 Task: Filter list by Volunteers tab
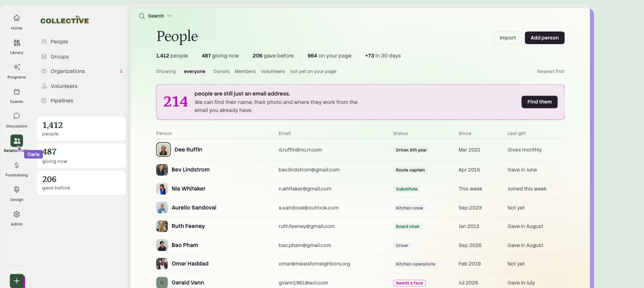point(273,71)
